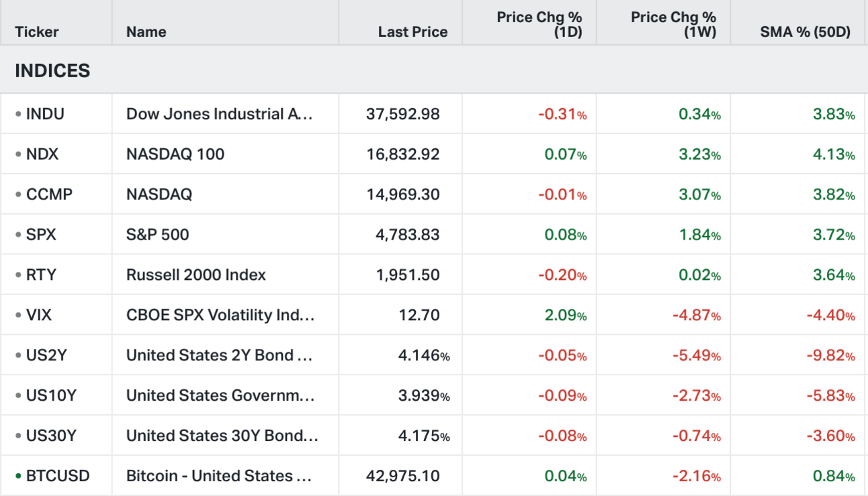Click VIX weekly change -4.87%
Image resolution: width=868 pixels, height=496 pixels.
[x=697, y=315]
